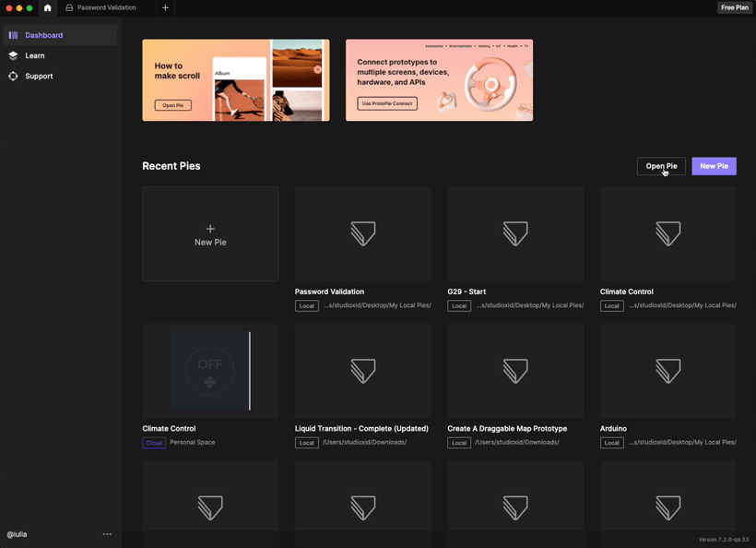Open the Connect prototypes banner
The image size is (756, 548).
pyautogui.click(x=439, y=80)
